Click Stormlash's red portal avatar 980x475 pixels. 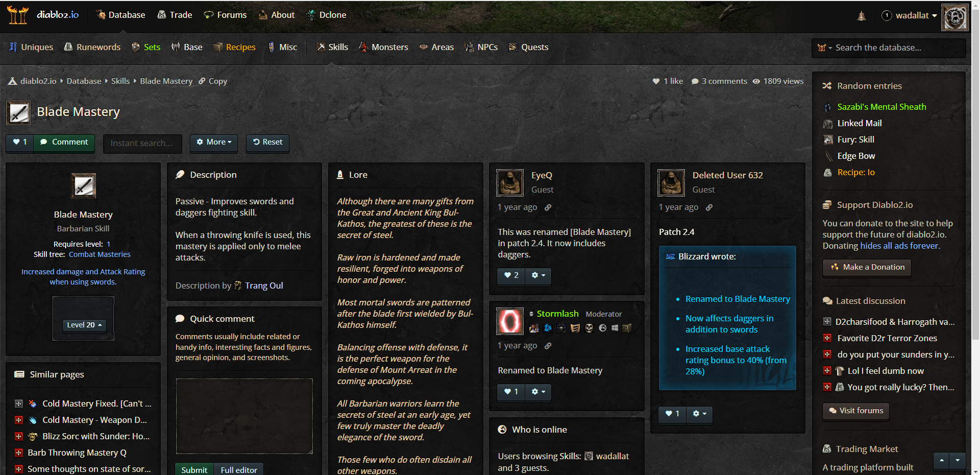point(510,321)
